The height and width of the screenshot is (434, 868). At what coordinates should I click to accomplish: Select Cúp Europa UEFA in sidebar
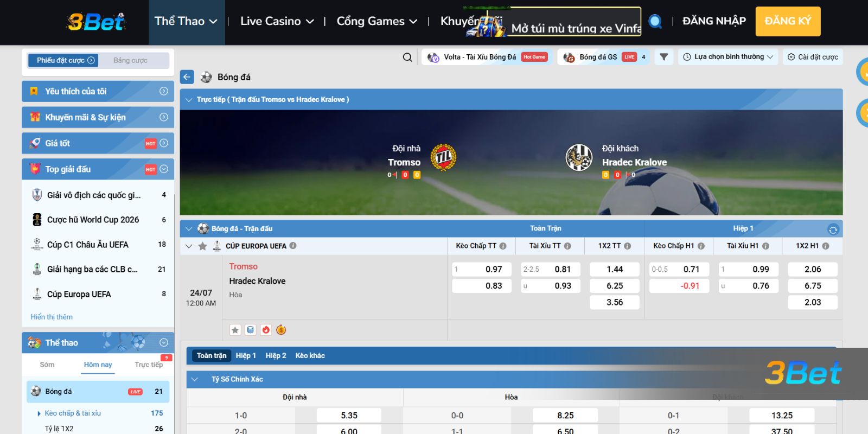98,294
